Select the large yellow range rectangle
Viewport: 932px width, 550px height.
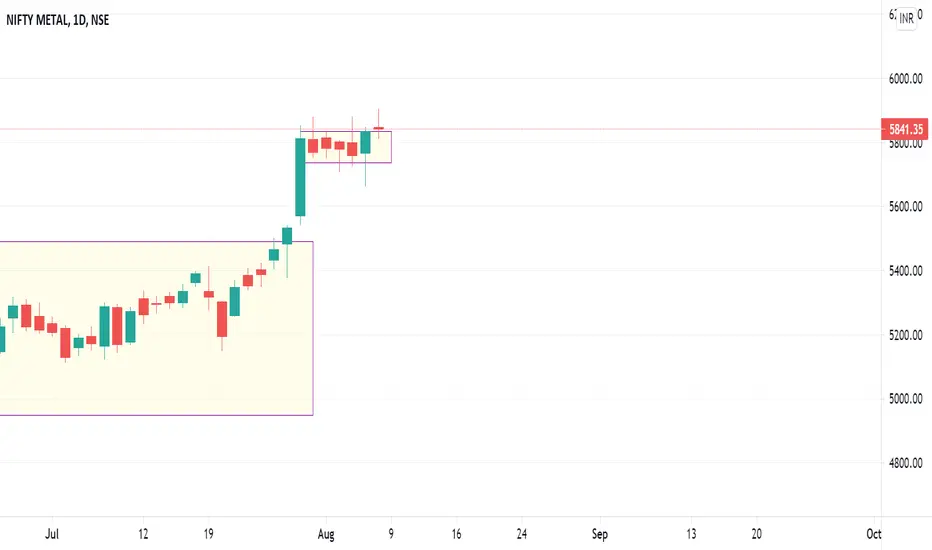pyautogui.click(x=156, y=328)
